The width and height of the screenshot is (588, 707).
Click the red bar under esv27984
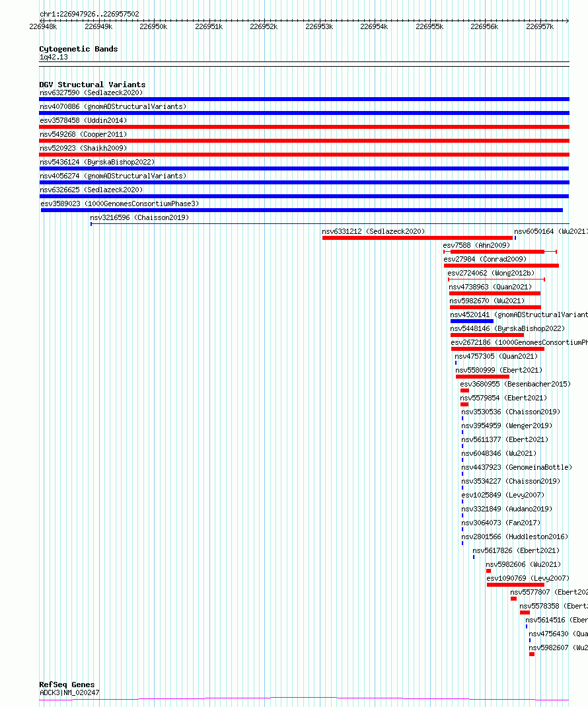click(501, 266)
